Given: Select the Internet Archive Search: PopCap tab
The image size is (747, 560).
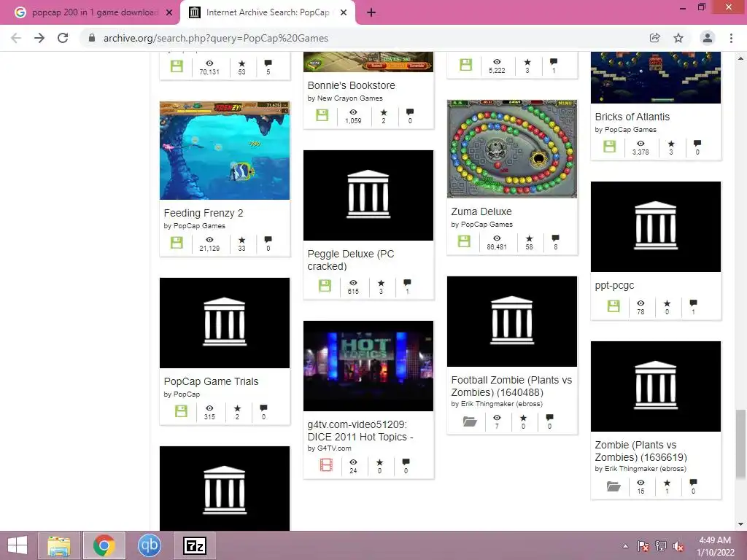Looking at the screenshot, I should (268, 12).
